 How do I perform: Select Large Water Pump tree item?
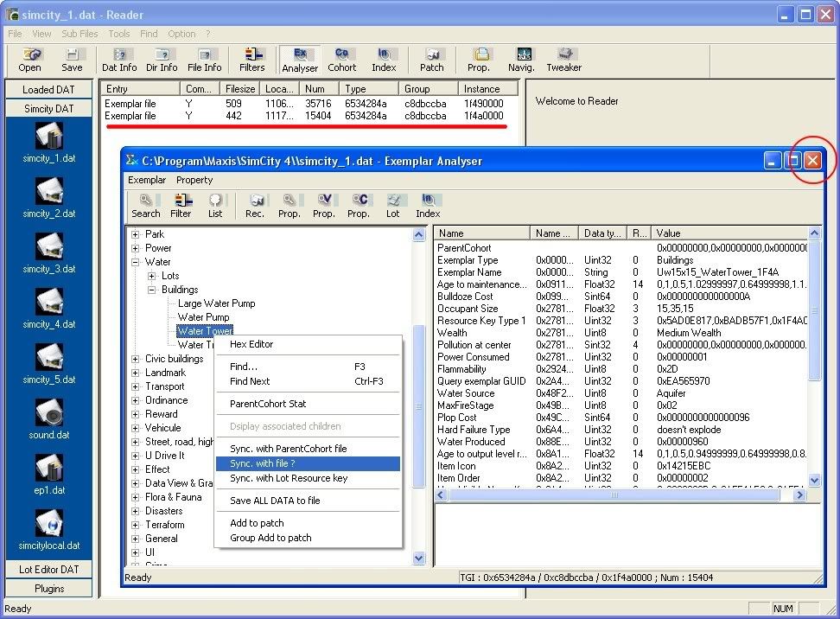pyautogui.click(x=216, y=303)
